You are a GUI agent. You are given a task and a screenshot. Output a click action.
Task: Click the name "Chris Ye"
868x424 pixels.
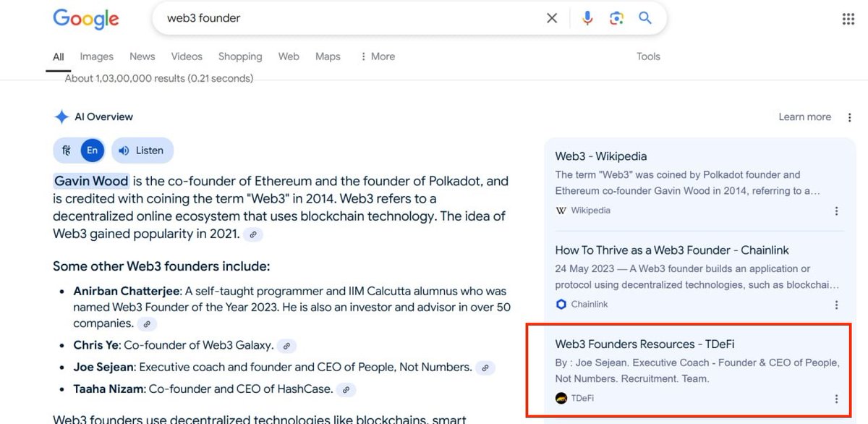click(96, 346)
